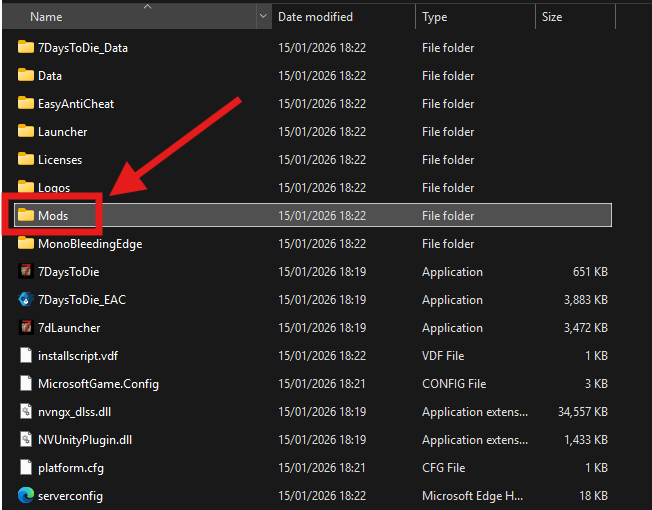Click the 651 KB size value

(x=590, y=272)
